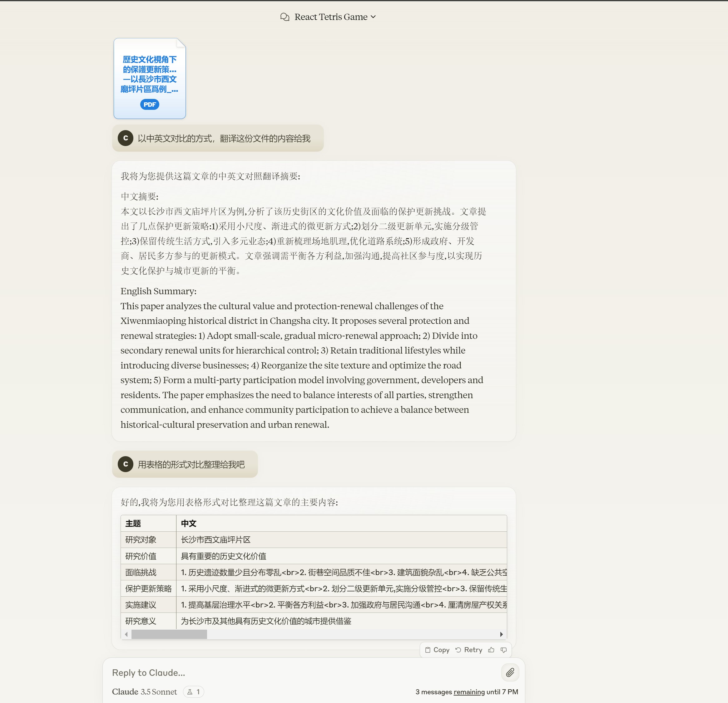Image resolution: width=728 pixels, height=703 pixels.
Task: Click the chat bubbles icon beside the title
Action: (x=285, y=17)
